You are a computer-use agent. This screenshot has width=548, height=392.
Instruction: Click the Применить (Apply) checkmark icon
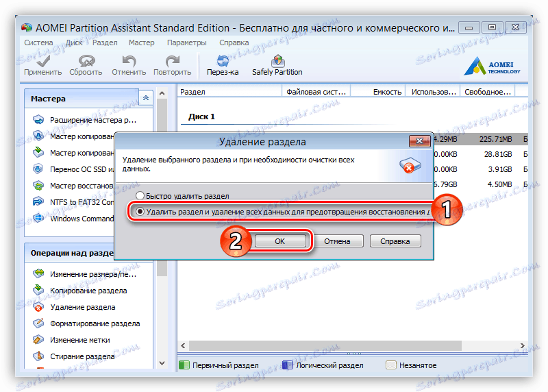[43, 61]
